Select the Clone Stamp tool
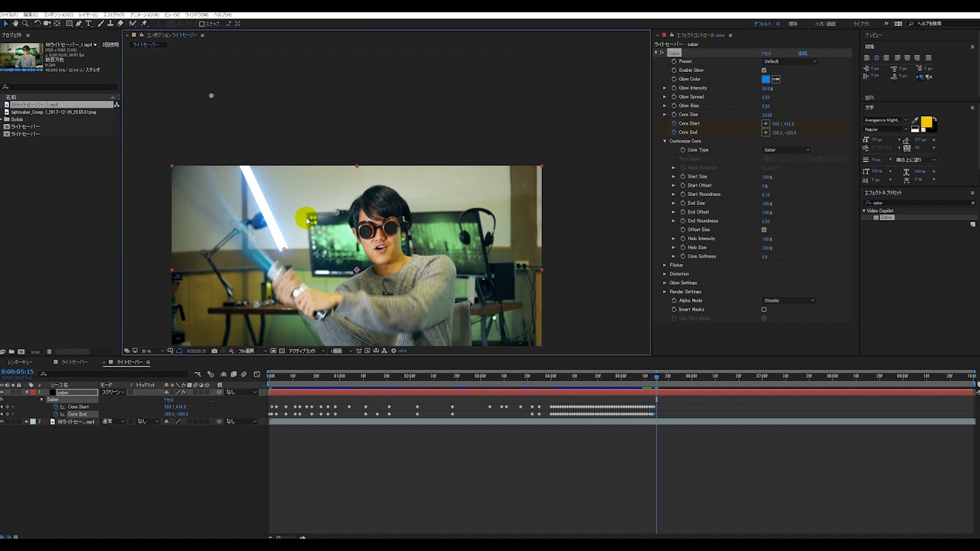The width and height of the screenshot is (980, 551). [x=110, y=24]
